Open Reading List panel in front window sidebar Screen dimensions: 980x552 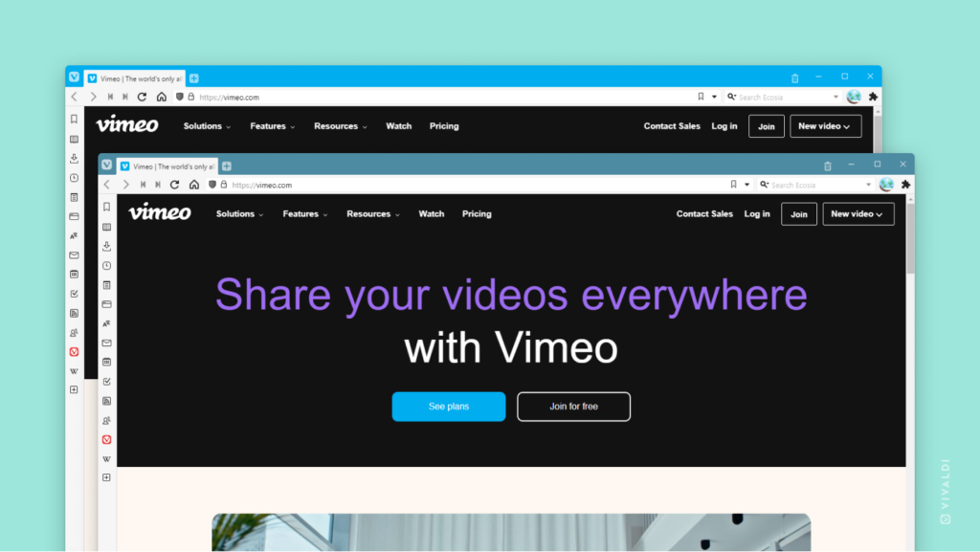coord(107,227)
